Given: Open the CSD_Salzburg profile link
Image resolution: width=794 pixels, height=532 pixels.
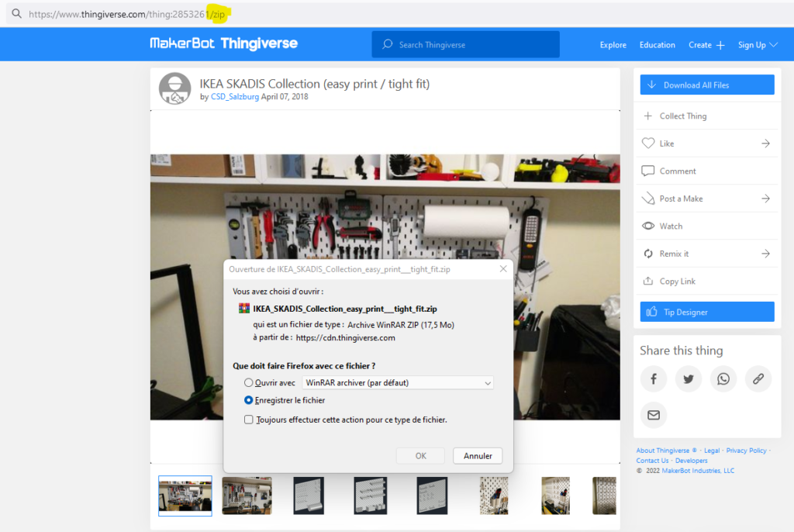Looking at the screenshot, I should [234, 97].
